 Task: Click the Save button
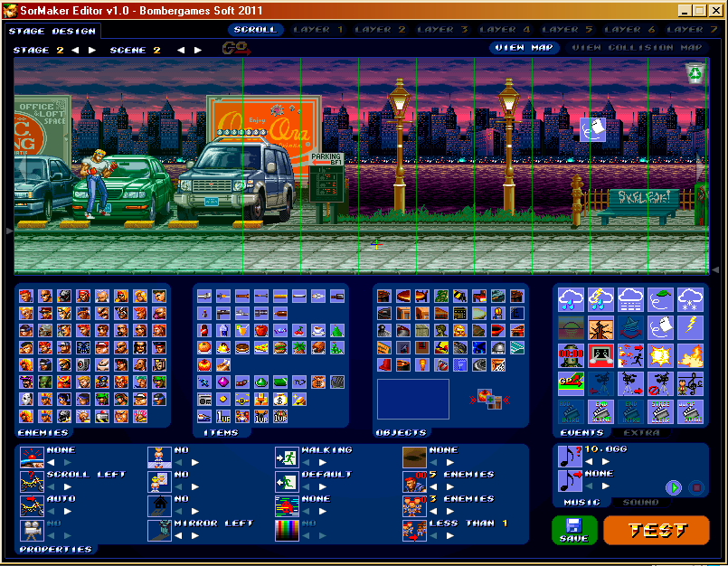[x=574, y=530]
